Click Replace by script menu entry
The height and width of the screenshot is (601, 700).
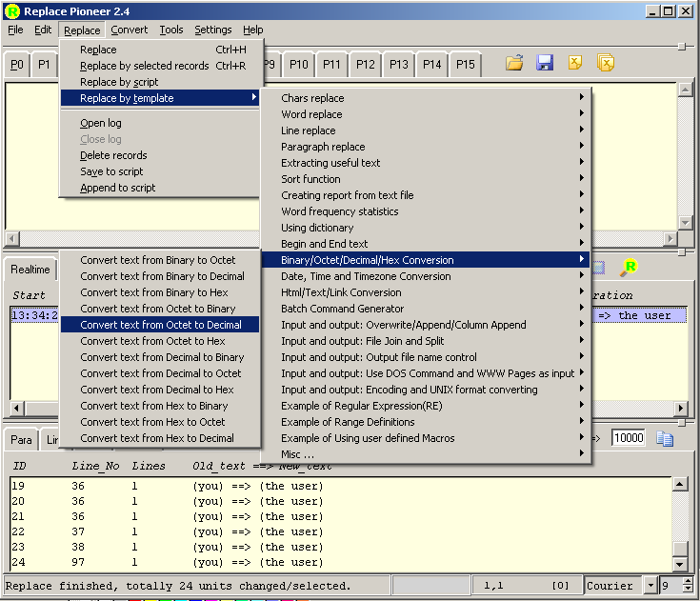point(119,82)
